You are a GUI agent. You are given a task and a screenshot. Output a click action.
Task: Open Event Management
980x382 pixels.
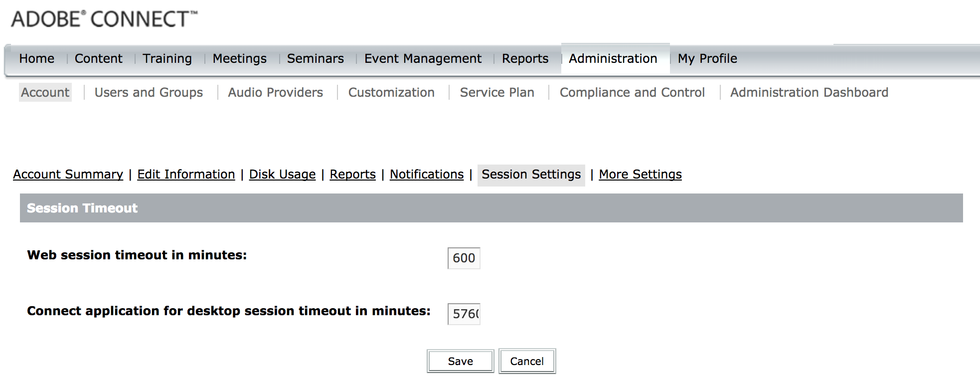[x=422, y=58]
